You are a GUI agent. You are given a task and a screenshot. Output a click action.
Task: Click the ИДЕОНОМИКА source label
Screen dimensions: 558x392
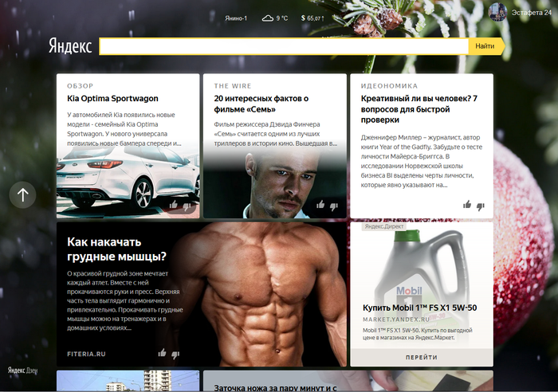coord(389,86)
